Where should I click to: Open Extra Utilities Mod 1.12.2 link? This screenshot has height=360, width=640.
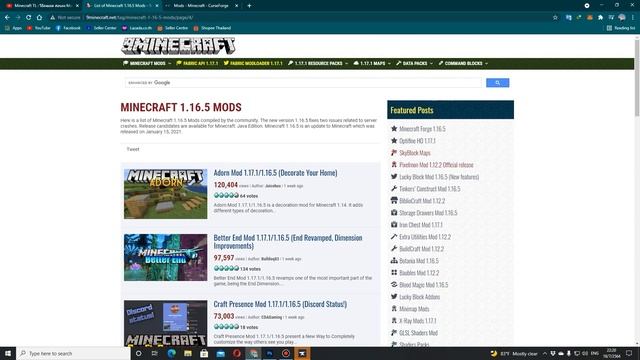[425, 237]
